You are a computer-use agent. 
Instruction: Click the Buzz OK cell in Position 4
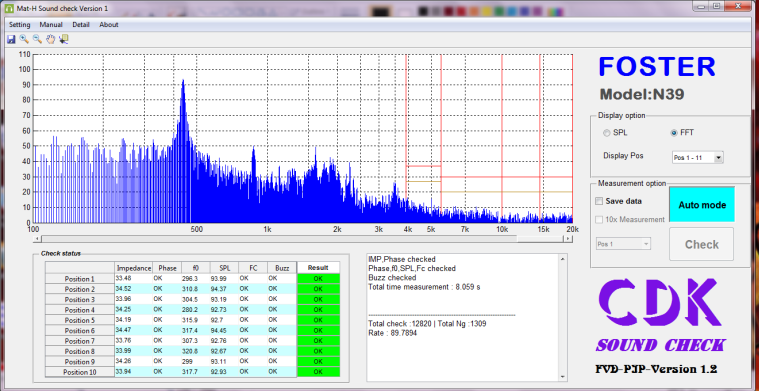tap(281, 310)
